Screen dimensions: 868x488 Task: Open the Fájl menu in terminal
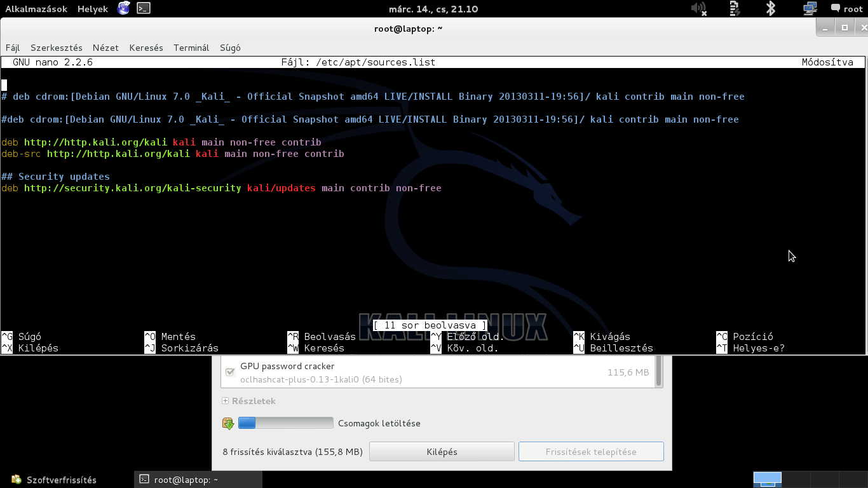[x=13, y=48]
